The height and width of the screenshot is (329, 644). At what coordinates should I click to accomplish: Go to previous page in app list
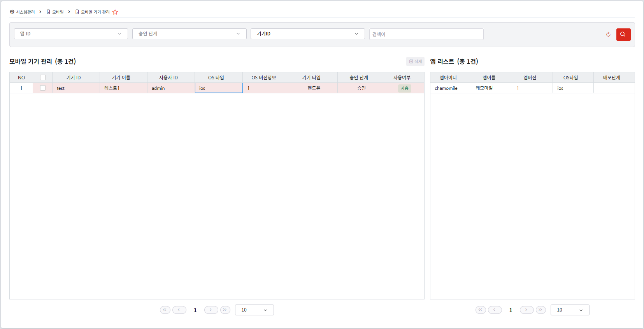pyautogui.click(x=495, y=310)
